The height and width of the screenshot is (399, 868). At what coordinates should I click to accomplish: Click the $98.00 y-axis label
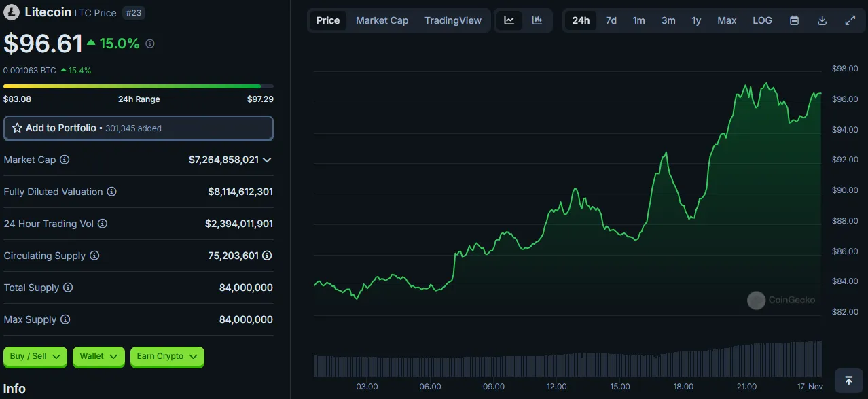845,69
